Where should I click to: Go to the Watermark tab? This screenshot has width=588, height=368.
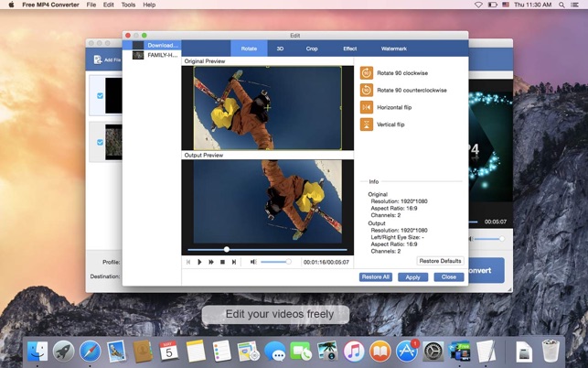393,49
